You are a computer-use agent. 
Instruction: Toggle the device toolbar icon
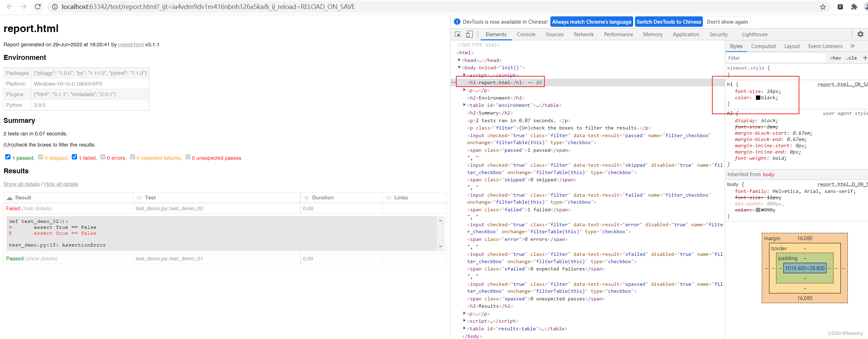point(469,34)
